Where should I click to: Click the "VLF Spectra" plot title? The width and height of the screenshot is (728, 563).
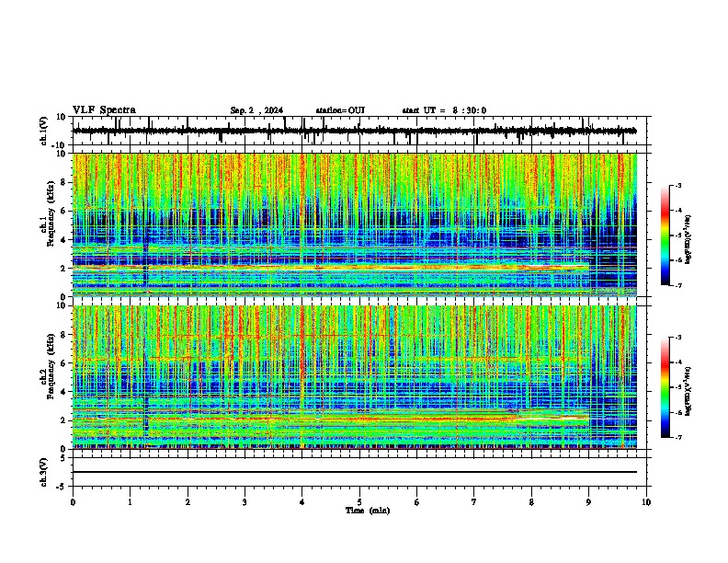coord(104,110)
